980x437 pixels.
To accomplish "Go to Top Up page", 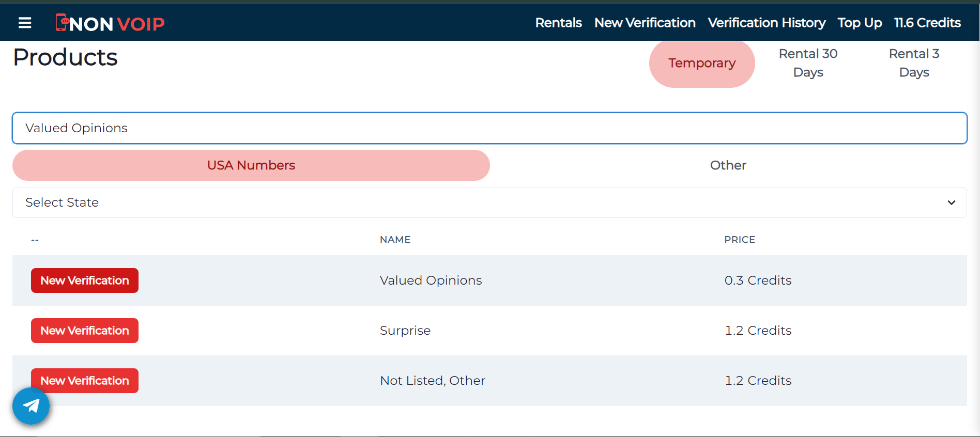I will tap(860, 23).
